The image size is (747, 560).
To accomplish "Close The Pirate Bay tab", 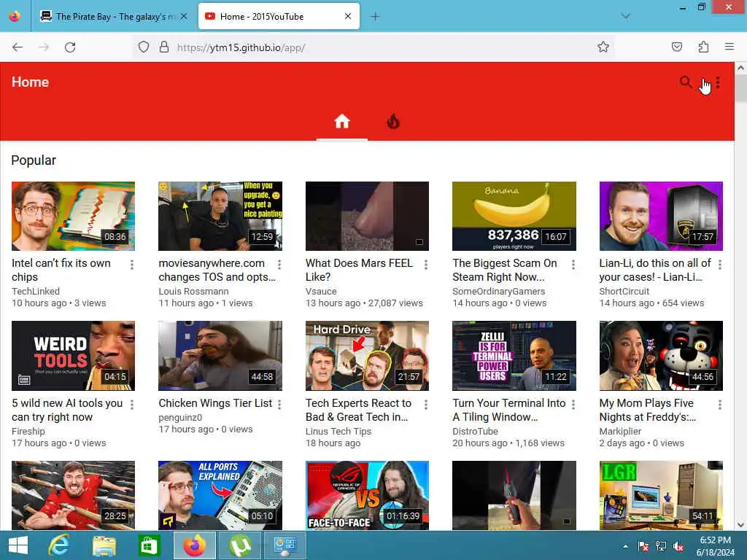I will pos(184,17).
